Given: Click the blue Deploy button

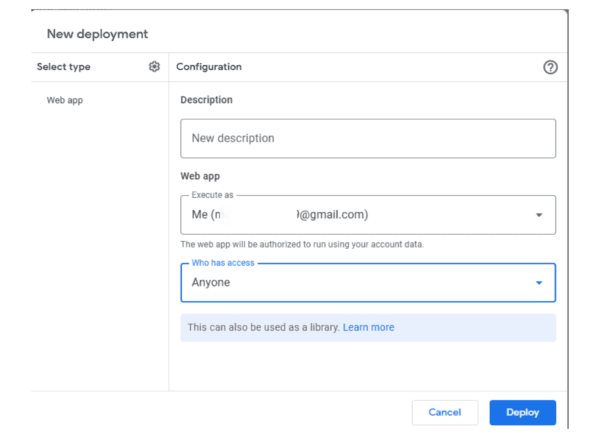Looking at the screenshot, I should click(x=522, y=412).
